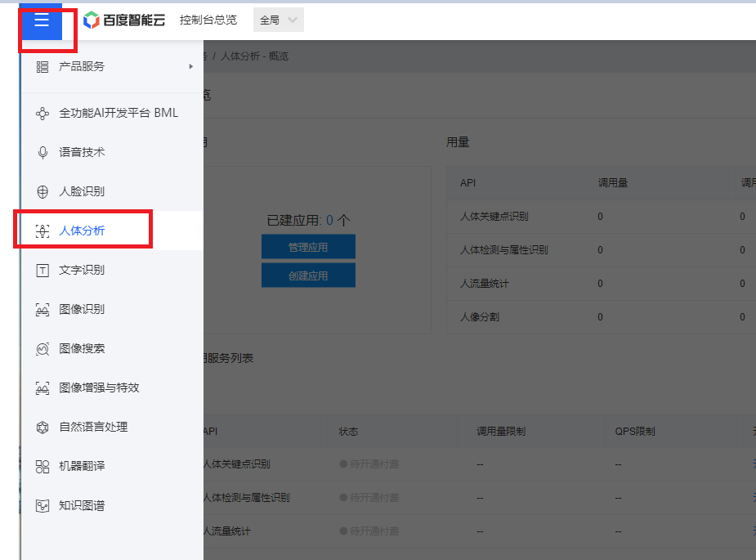Click 待开通付费 status of 人流量统计
756x560 pixels.
pyautogui.click(x=369, y=531)
